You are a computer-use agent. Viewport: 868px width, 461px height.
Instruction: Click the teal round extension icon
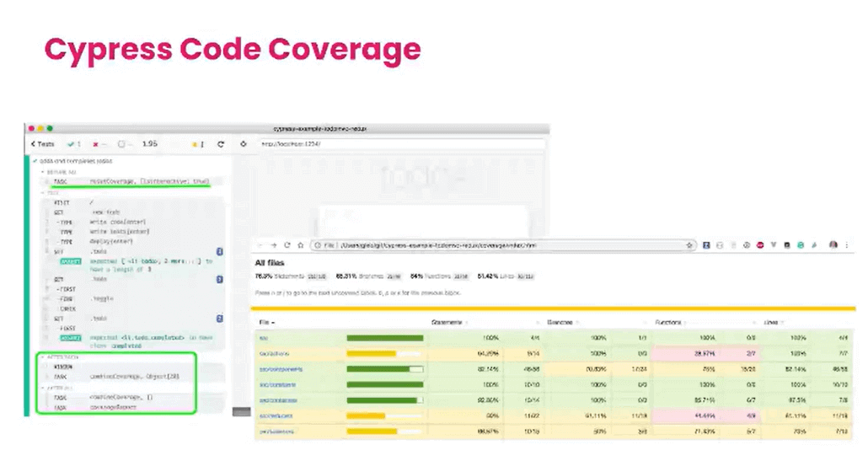[801, 245]
